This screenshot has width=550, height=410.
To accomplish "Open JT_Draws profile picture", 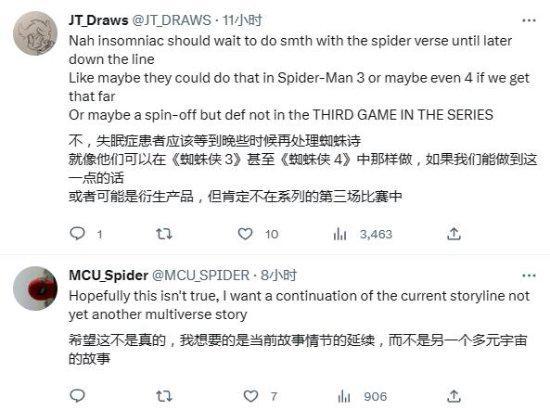I will (35, 33).
